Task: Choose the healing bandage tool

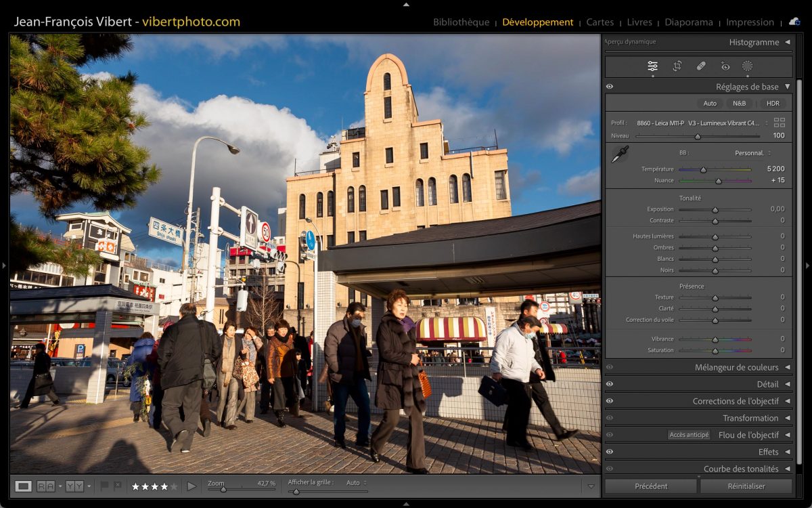Action: click(x=701, y=66)
